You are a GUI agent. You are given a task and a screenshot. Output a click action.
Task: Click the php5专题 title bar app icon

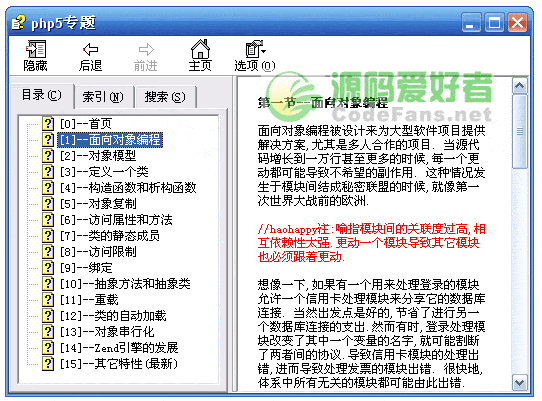19,22
